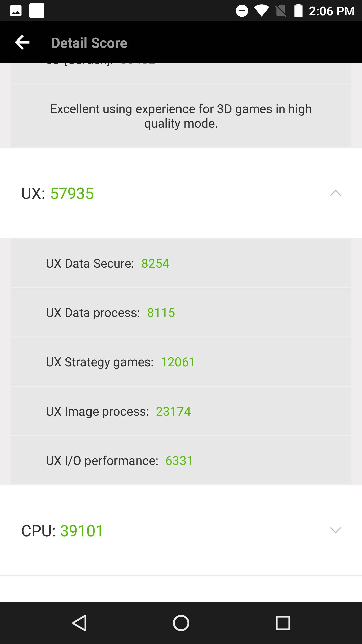
Task: Select the UX I/O performance row
Action: [181, 460]
